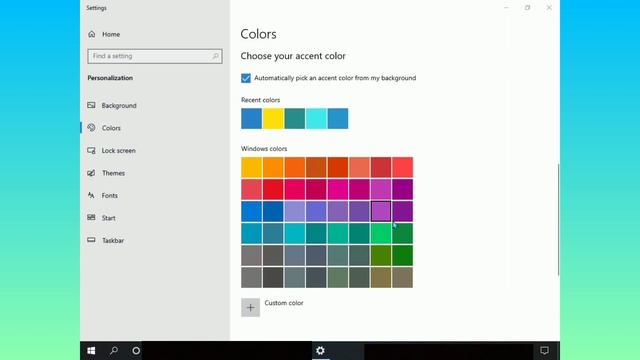The image size is (640, 360).
Task: Focus the Find a setting search box
Action: (155, 56)
